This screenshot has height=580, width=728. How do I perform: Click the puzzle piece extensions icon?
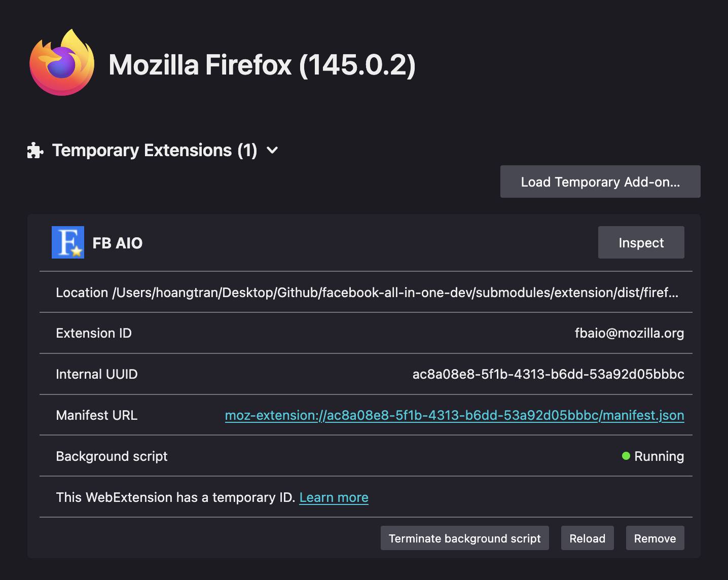35,151
